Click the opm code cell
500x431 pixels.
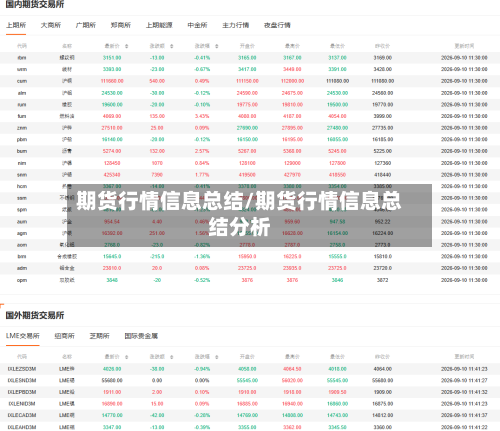[x=22, y=280]
